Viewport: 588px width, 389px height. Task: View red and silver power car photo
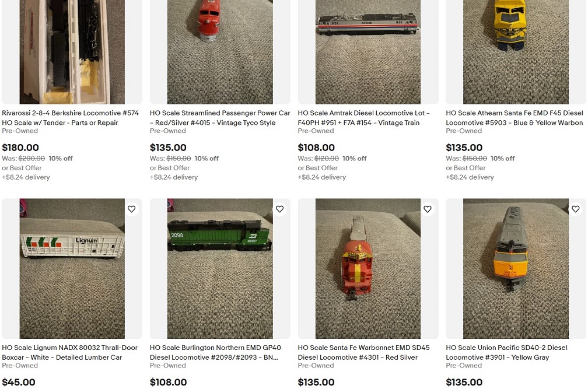(x=220, y=52)
